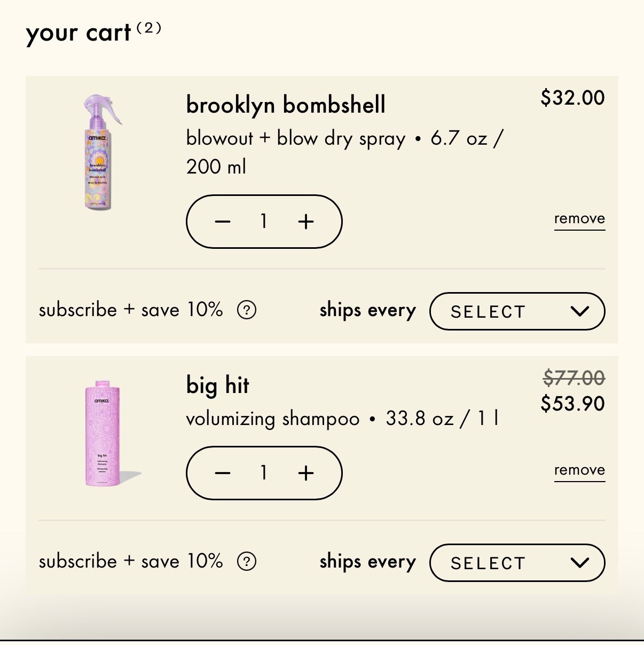Click the brooklyn bombshell $32.00 price
The width and height of the screenshot is (644, 645).
[572, 98]
